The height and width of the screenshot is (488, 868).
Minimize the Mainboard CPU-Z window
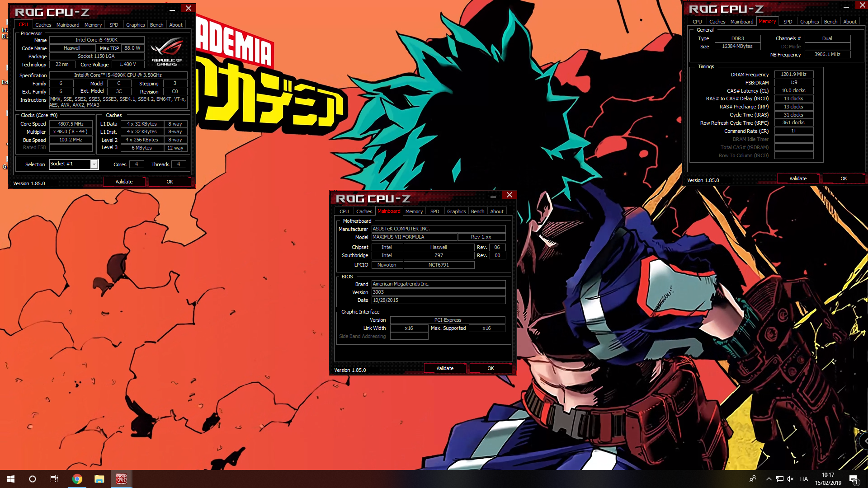pyautogui.click(x=493, y=196)
